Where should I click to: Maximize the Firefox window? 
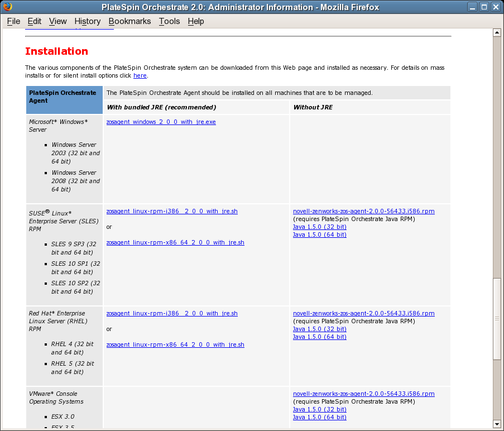484,7
